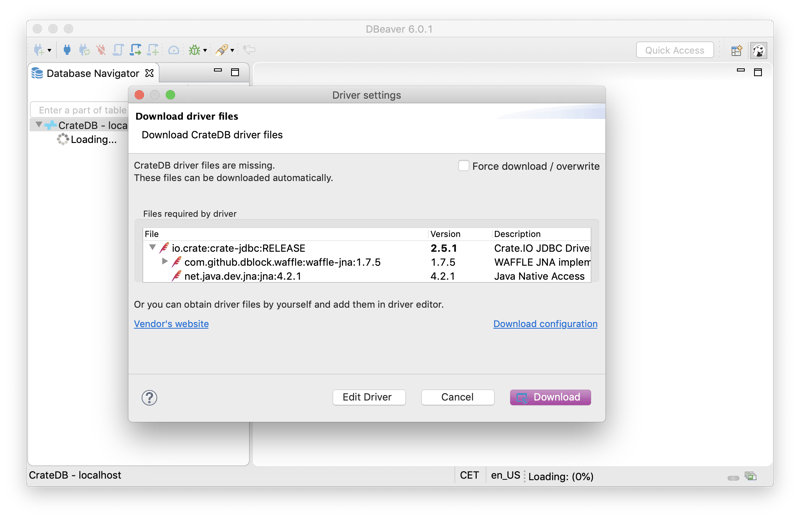Expand the waffle-jna:1.7.5 row
The height and width of the screenshot is (519, 800).
[164, 261]
